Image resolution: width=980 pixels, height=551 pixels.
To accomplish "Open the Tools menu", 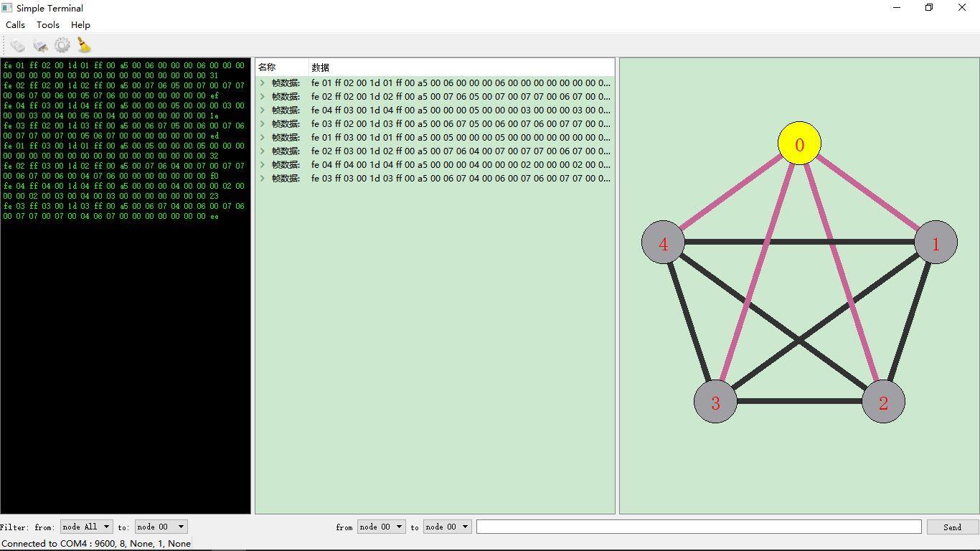I will (x=48, y=24).
